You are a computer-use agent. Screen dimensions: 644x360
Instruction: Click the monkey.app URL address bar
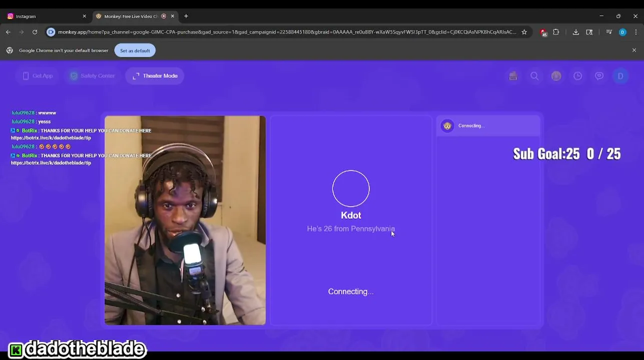[x=287, y=32]
